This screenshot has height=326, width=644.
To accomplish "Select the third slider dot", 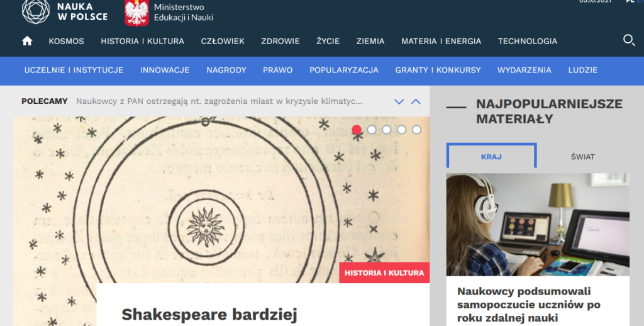I will coord(387,130).
